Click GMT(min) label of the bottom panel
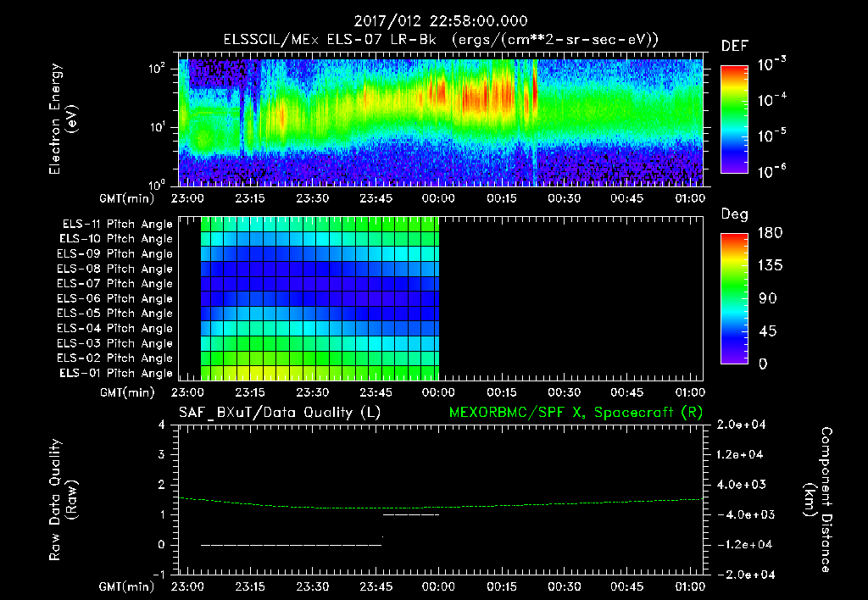Viewport: 868px width, 600px height. [x=126, y=586]
